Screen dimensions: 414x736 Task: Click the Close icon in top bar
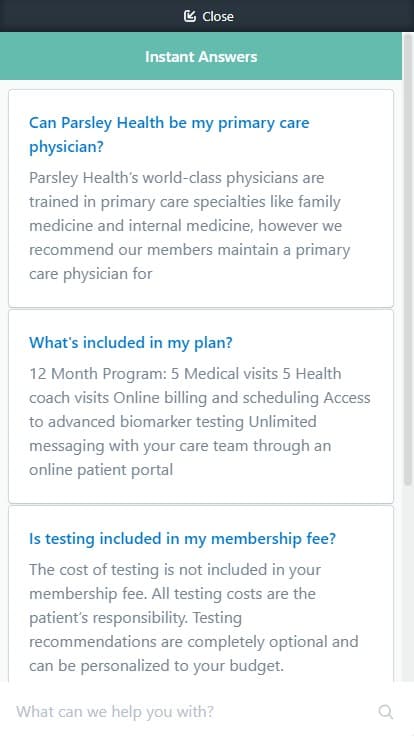coord(190,16)
